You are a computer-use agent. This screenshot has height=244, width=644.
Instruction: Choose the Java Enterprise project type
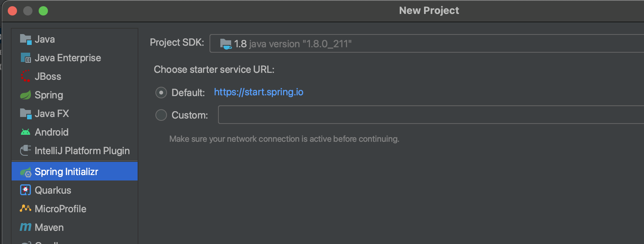[75, 58]
